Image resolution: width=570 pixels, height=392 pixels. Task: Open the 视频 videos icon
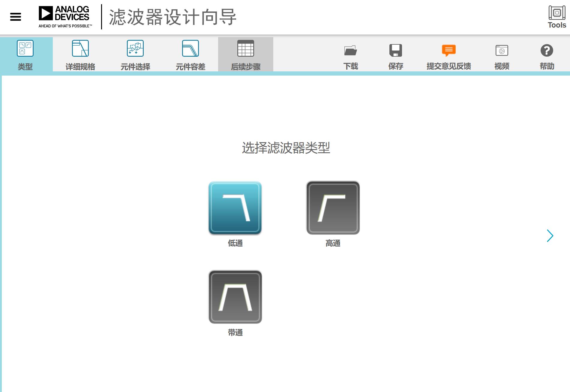tap(502, 54)
